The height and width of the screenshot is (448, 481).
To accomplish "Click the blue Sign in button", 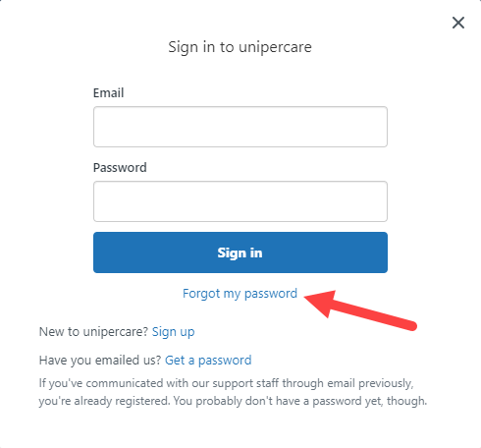I will click(x=240, y=252).
